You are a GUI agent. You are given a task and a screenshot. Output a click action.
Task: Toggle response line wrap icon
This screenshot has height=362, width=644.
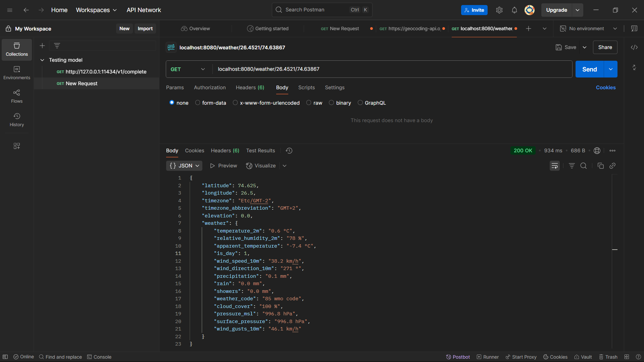pos(555,166)
